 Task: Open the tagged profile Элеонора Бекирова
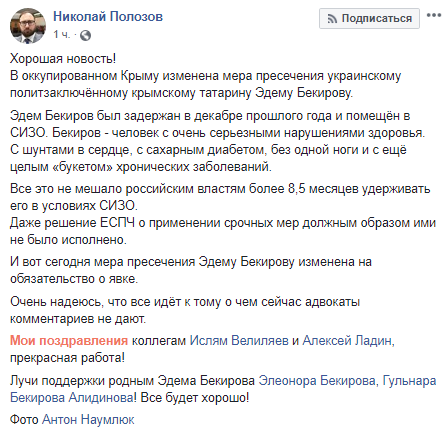[x=318, y=381]
